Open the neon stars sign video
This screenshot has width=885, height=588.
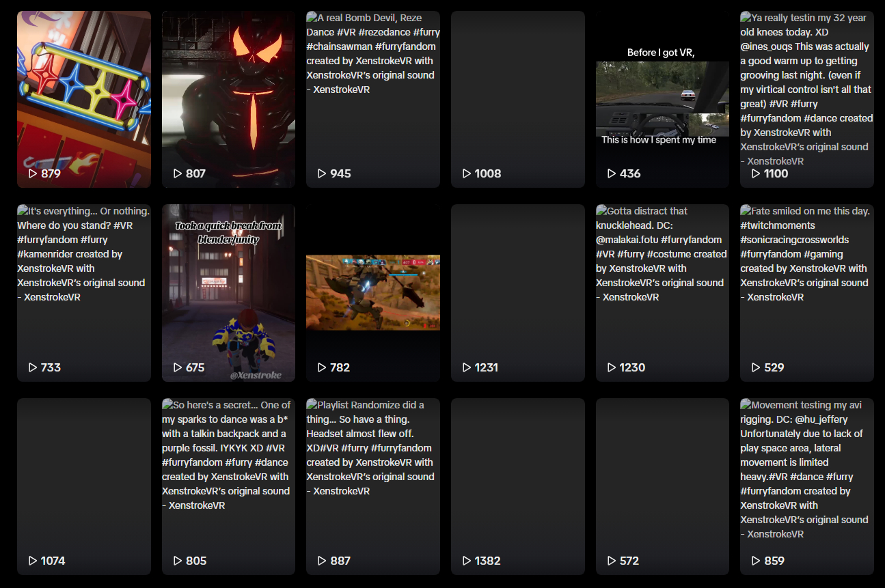tap(84, 99)
